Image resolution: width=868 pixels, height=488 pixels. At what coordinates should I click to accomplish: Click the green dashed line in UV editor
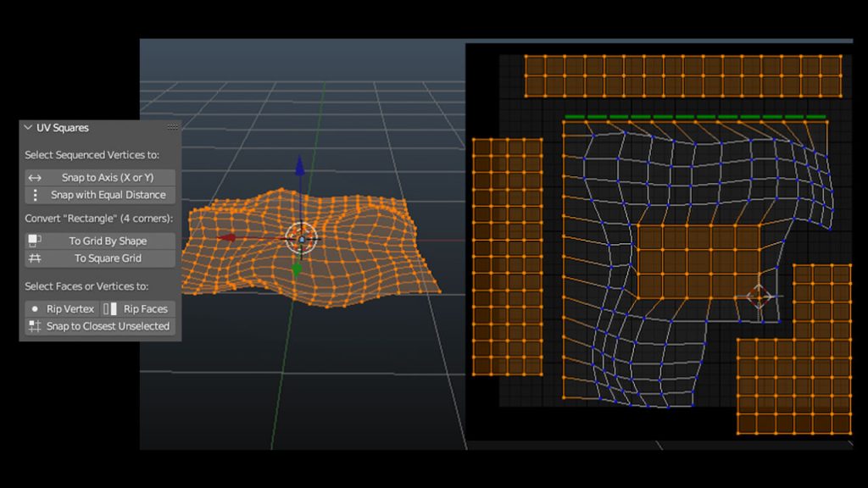(695, 117)
